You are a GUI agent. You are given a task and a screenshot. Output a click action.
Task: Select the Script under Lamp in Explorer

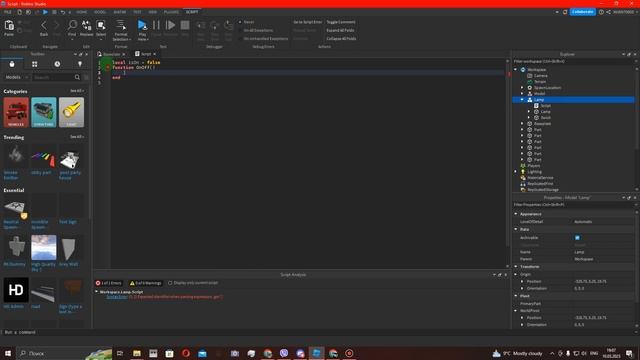click(545, 106)
